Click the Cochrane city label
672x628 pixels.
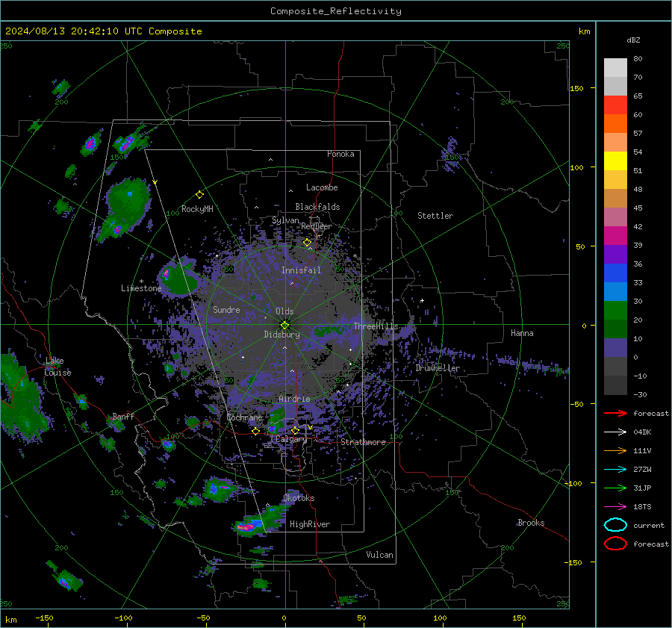[x=244, y=417]
